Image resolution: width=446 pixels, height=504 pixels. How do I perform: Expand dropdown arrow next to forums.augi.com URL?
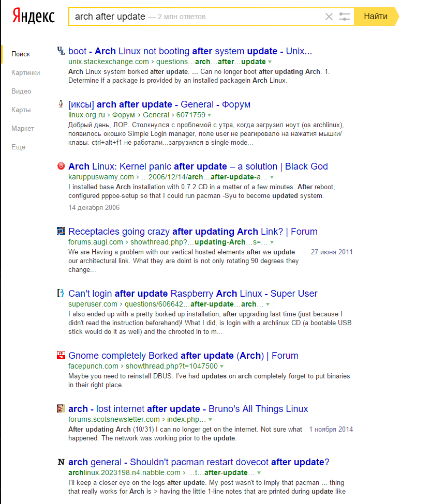pyautogui.click(x=272, y=242)
